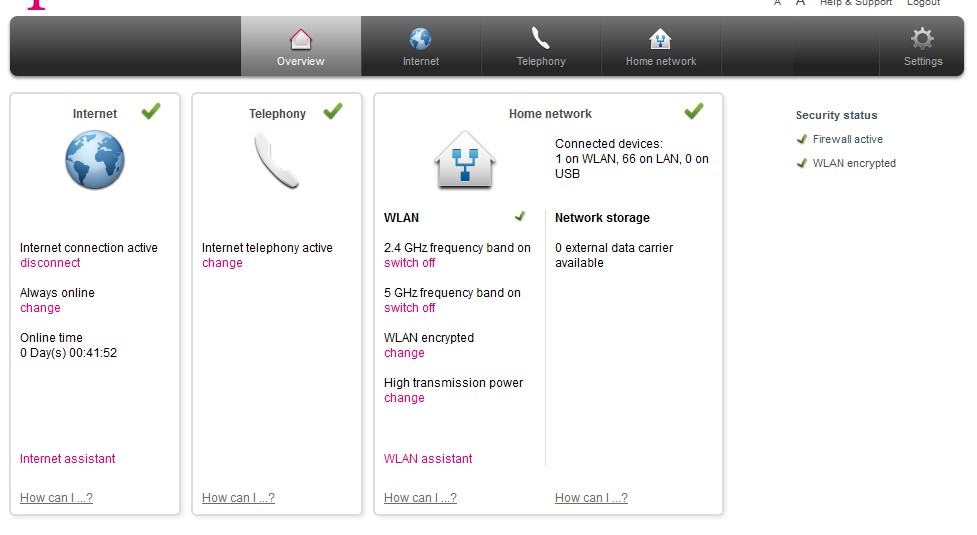This screenshot has width=977, height=535.
Task: Click the house network icon in Home network panel
Action: click(x=465, y=161)
